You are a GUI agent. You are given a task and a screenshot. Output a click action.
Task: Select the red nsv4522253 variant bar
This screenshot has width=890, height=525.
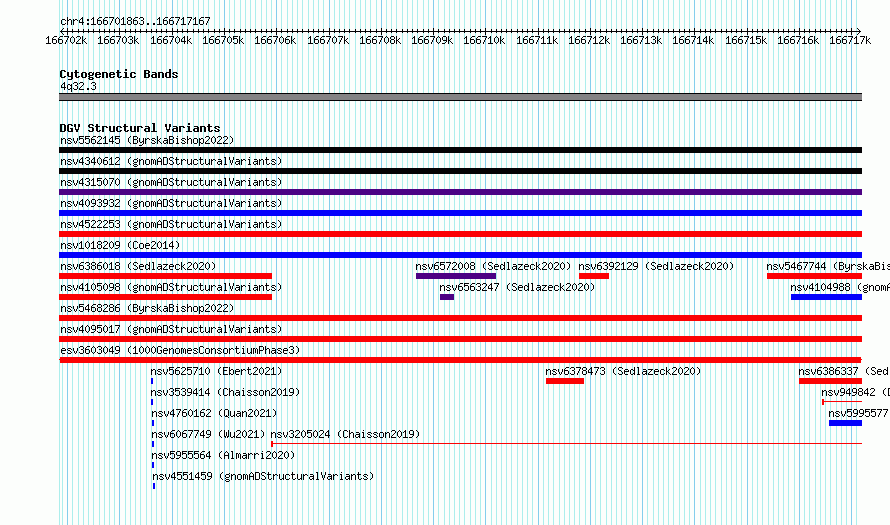click(x=460, y=234)
